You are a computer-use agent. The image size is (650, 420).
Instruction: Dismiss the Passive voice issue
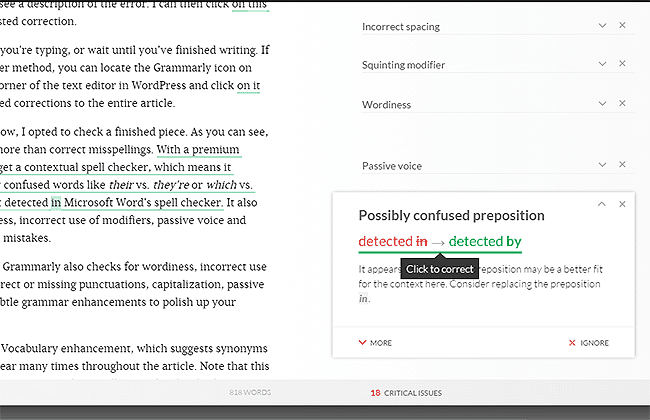pos(622,165)
